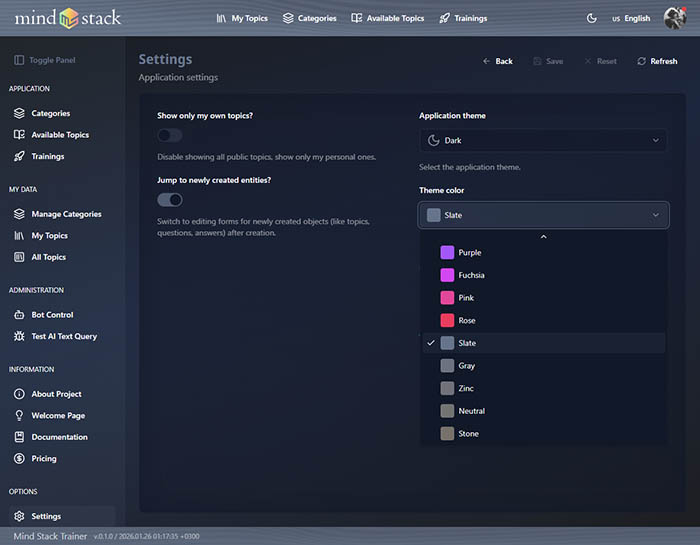The width and height of the screenshot is (700, 545).
Task: Click the Back button label
Action: coord(504,61)
